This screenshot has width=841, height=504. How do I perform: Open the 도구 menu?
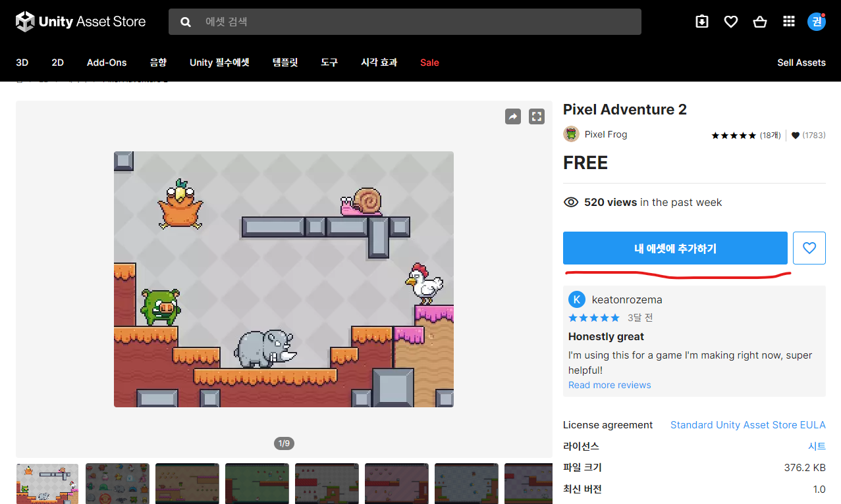[x=329, y=63]
